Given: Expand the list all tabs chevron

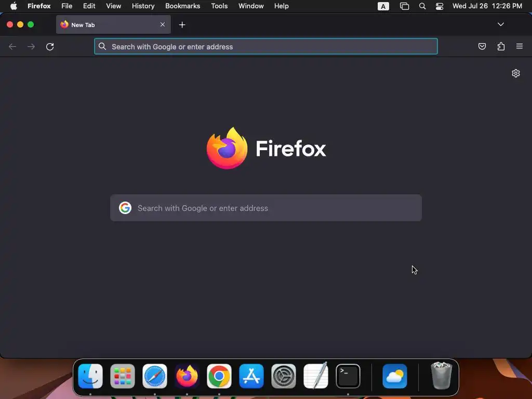Looking at the screenshot, I should tap(500, 24).
